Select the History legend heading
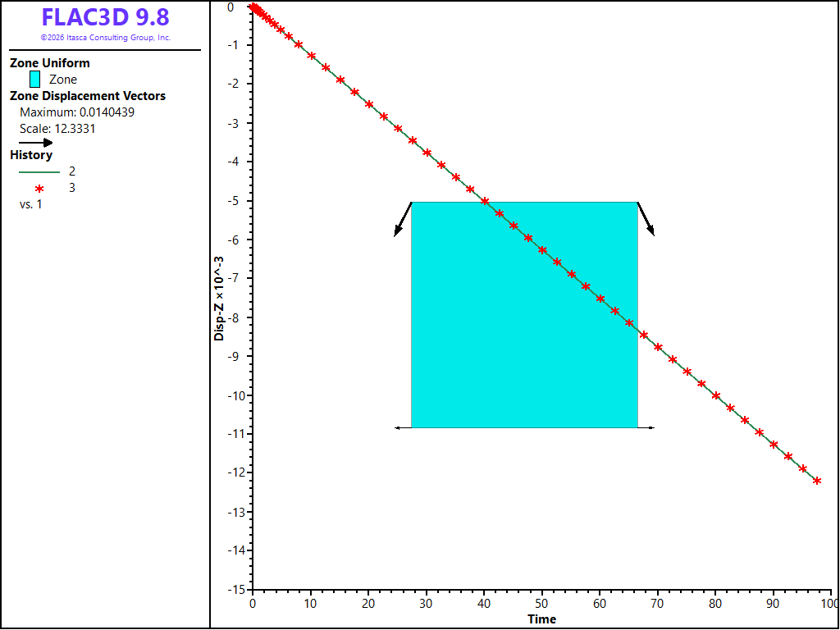 coord(31,155)
